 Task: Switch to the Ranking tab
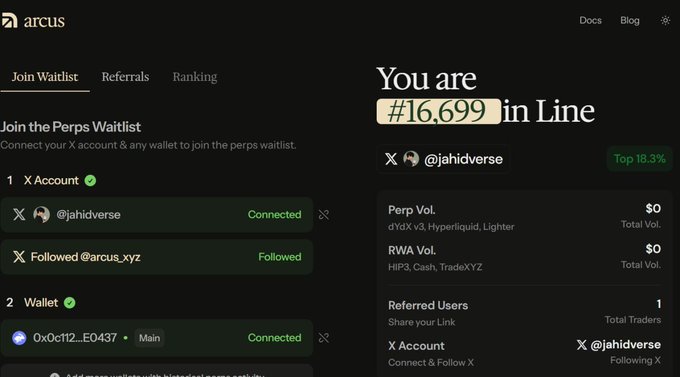[195, 77]
